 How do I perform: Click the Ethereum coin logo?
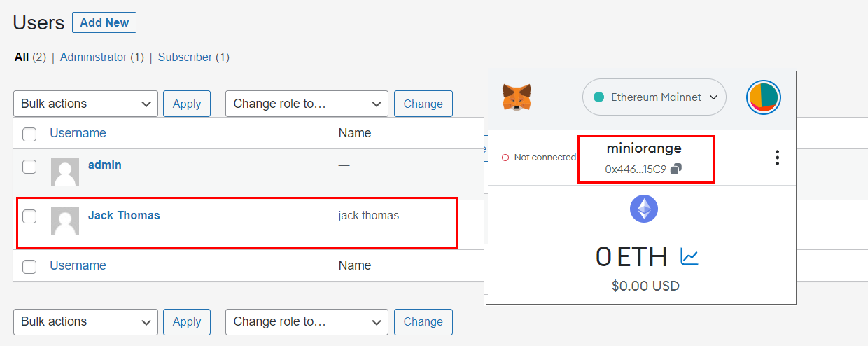pos(644,209)
